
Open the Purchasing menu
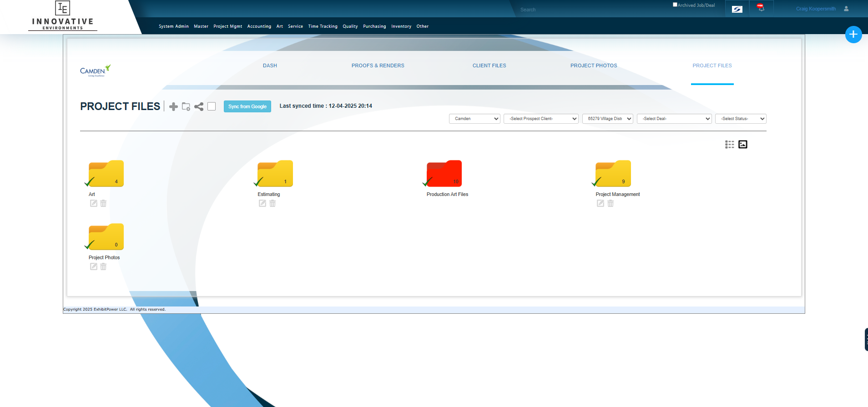[374, 26]
